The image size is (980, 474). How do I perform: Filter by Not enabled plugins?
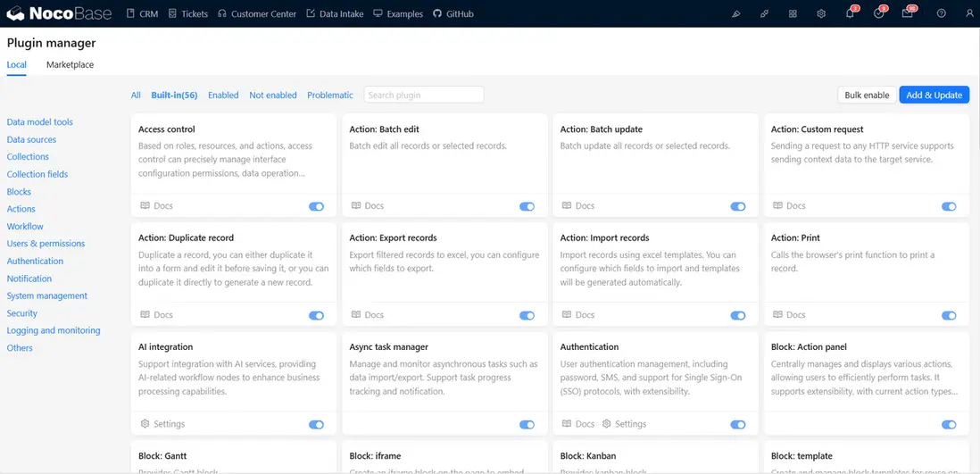(273, 95)
